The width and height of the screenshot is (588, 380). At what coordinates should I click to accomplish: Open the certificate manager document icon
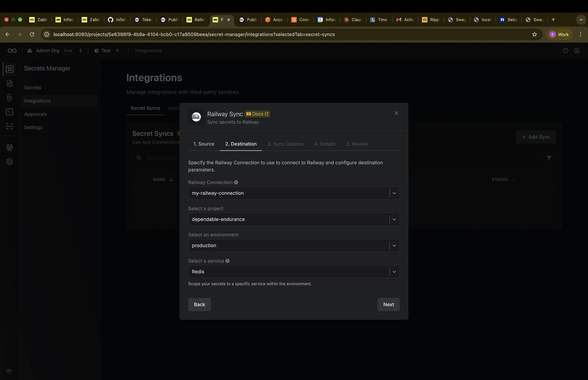9,83
